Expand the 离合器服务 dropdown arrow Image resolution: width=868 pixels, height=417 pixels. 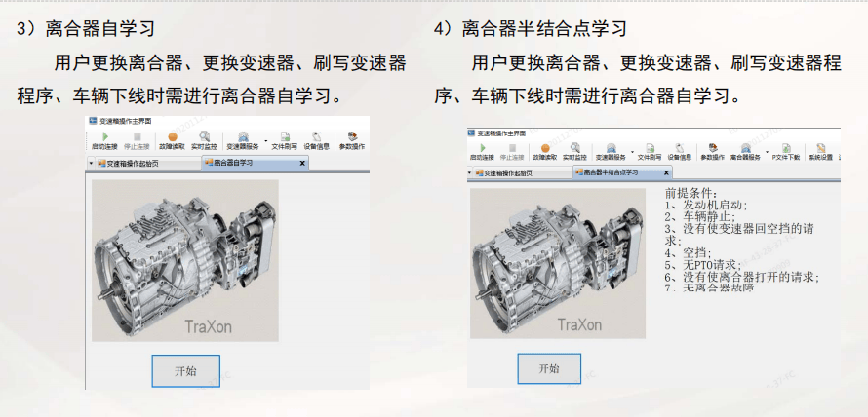pyautogui.click(x=768, y=151)
